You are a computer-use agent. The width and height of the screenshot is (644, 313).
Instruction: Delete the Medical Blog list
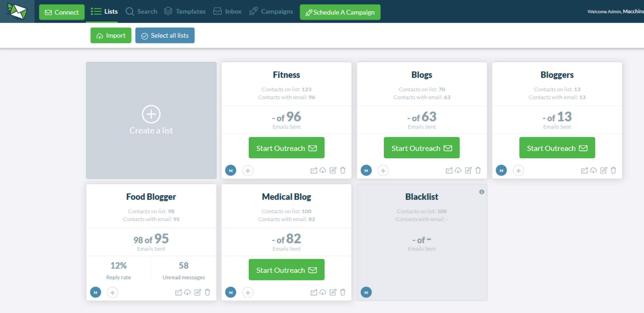tap(343, 292)
